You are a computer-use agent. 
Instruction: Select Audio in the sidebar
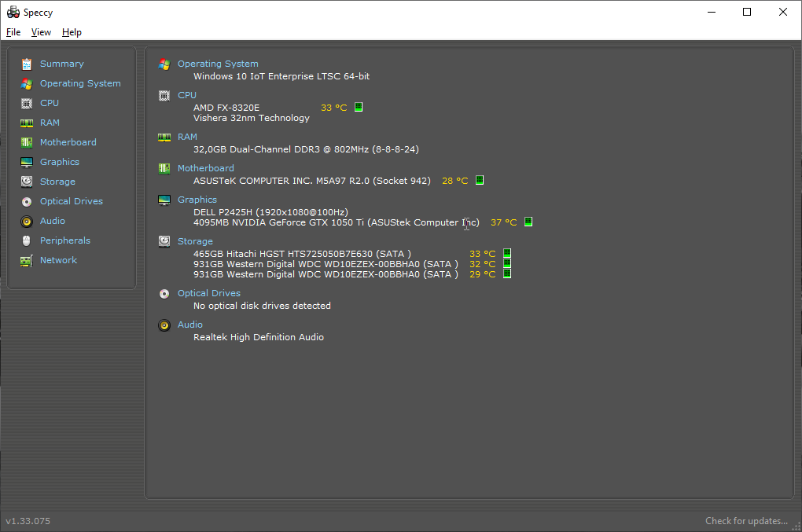coord(52,221)
